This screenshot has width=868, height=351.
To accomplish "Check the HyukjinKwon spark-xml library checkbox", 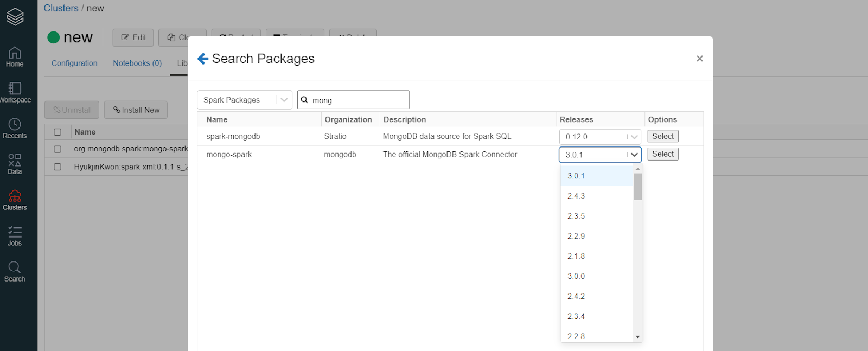I will pyautogui.click(x=58, y=167).
